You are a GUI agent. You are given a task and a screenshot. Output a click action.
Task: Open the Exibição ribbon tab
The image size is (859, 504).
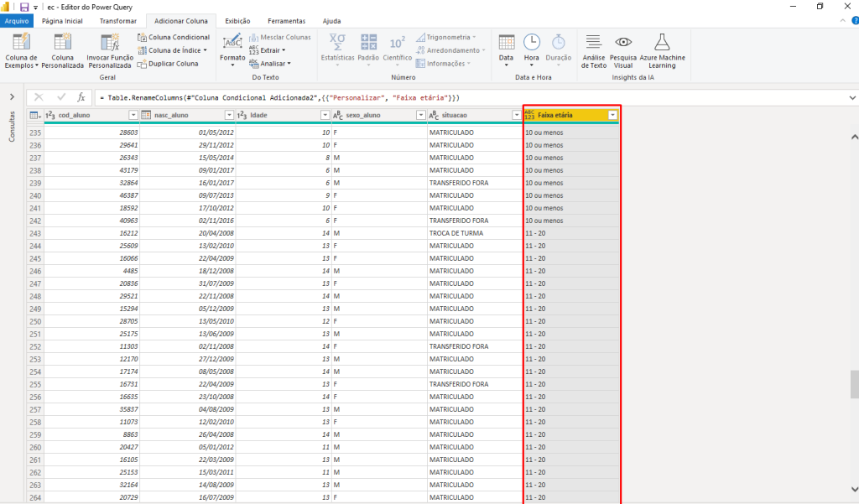point(237,20)
